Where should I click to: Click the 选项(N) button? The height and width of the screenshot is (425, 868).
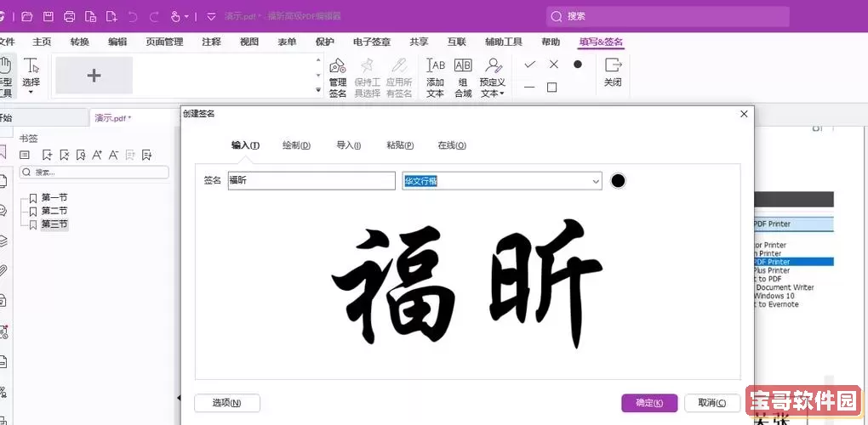coord(227,403)
